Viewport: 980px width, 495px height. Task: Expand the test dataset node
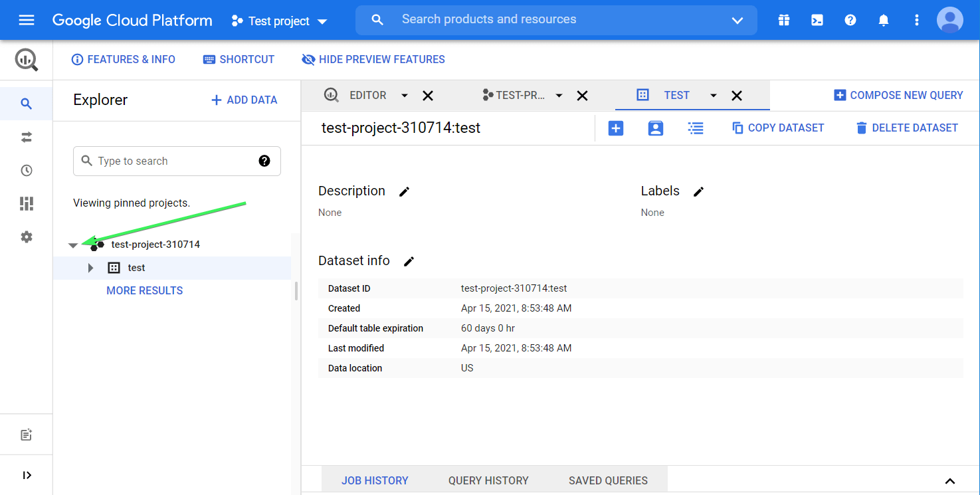tap(90, 268)
